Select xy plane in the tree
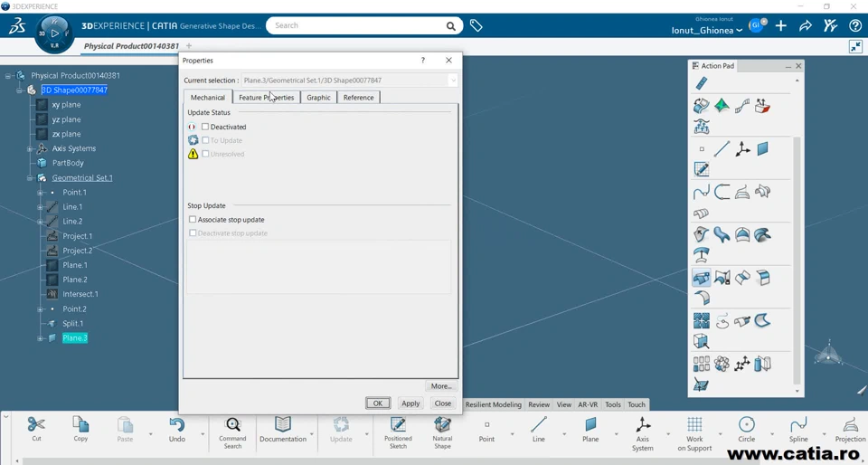This screenshot has width=868, height=465. click(66, 105)
